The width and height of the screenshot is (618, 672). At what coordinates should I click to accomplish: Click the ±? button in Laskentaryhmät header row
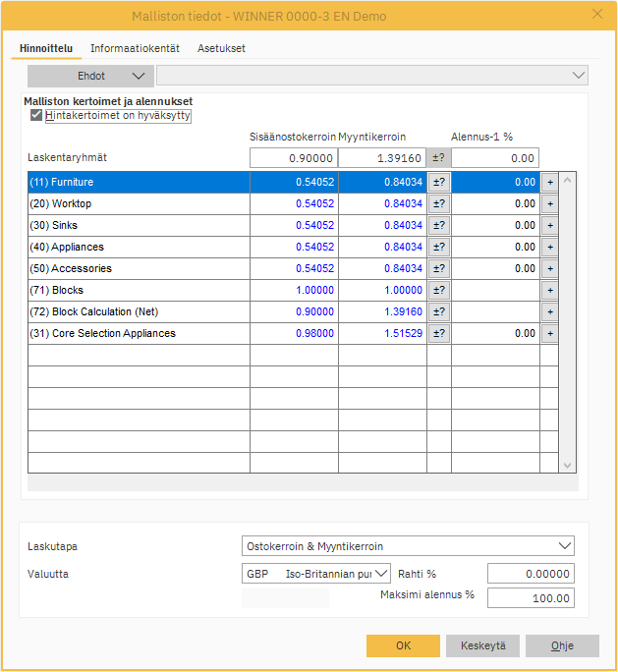(438, 158)
